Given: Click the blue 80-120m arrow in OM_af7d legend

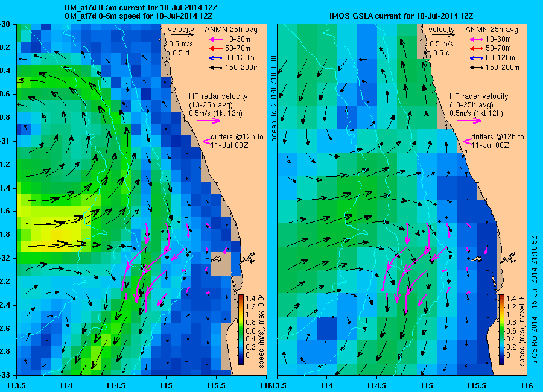Looking at the screenshot, I should point(216,58).
